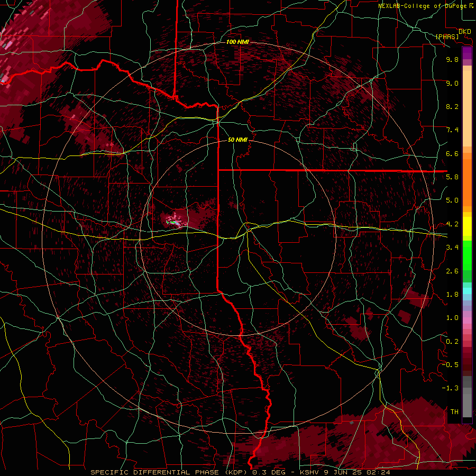This screenshot has width=476, height=476.
Task: Select the -1.3 scale value
Action: pyautogui.click(x=450, y=388)
